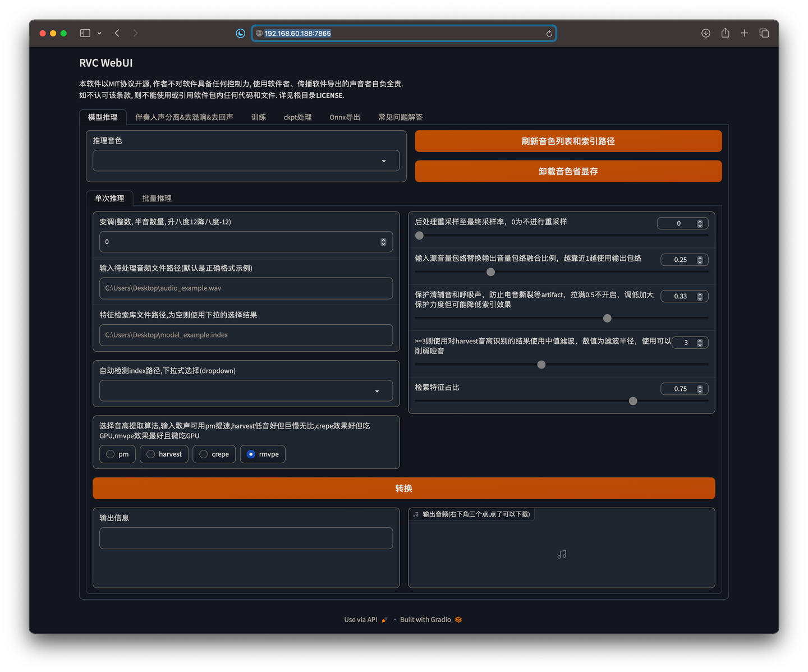The image size is (808, 672).
Task: Open the Use via API link
Action: 361,619
